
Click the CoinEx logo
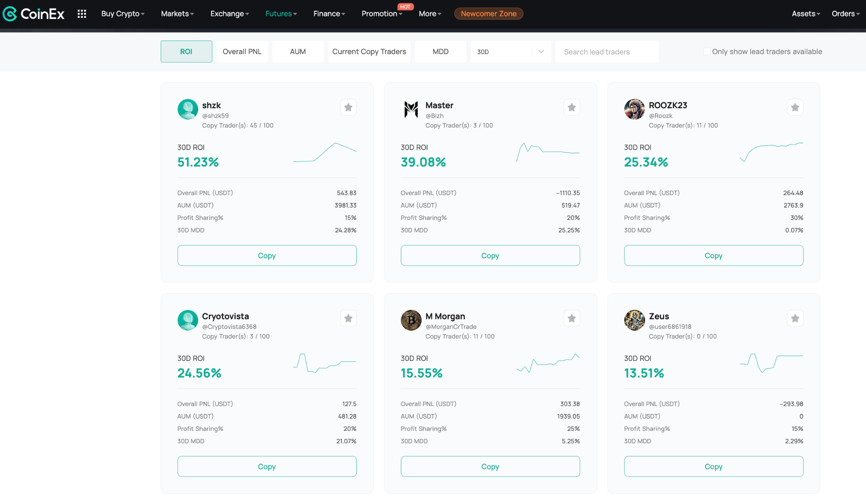[x=33, y=14]
